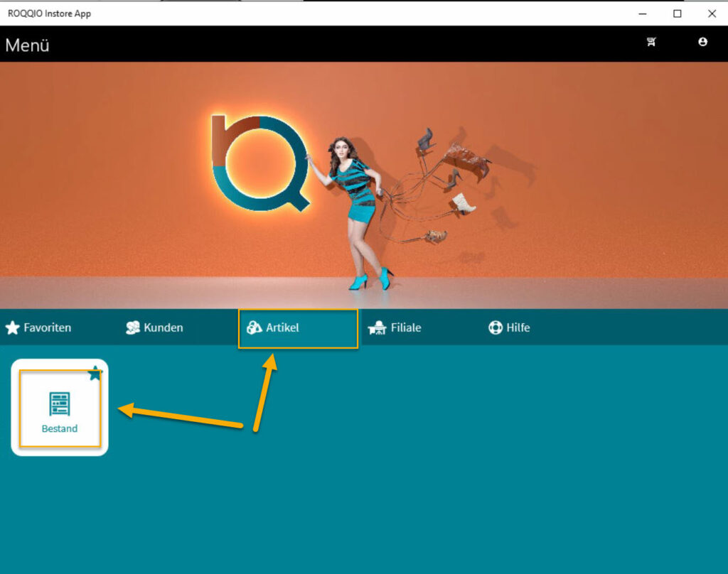Click the store counter icon beside Filiale
The width and height of the screenshot is (728, 574).
[377, 328]
